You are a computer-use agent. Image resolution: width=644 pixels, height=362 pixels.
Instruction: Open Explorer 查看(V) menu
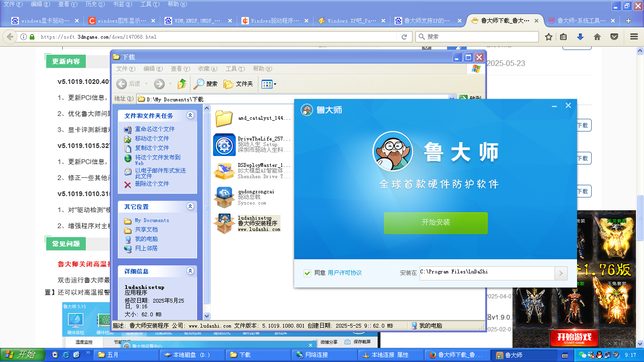(x=181, y=69)
